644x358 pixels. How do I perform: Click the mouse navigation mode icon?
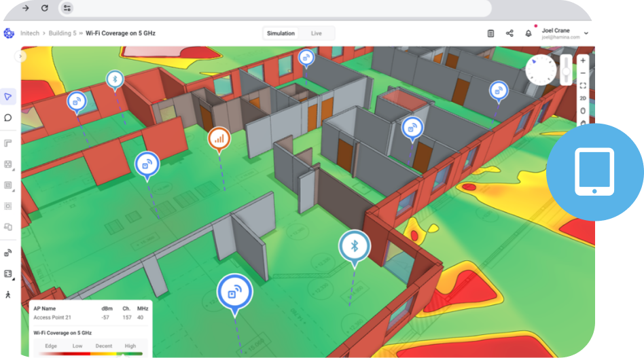pyautogui.click(x=583, y=111)
